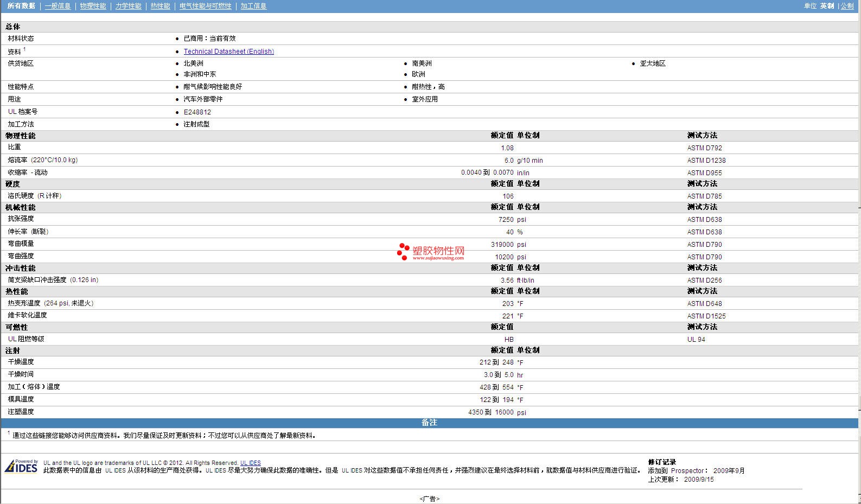This screenshot has width=861, height=504.
Task: Jump to the 加工信息 tab
Action: 253,6
